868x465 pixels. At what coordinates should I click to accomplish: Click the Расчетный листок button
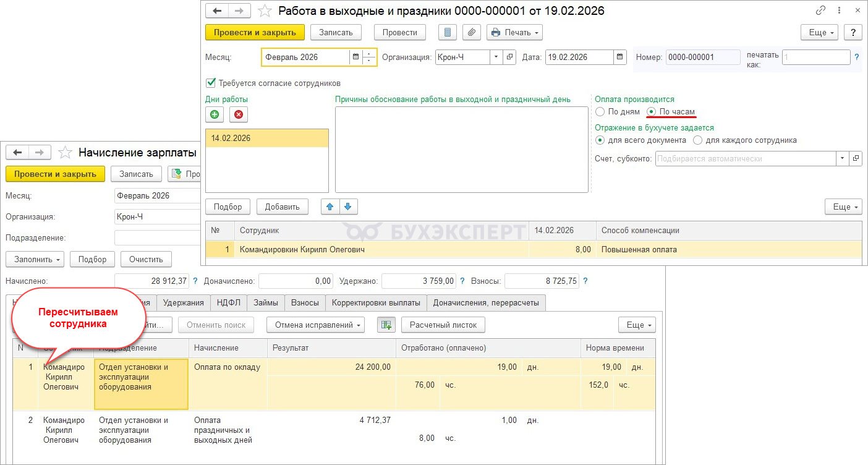pyautogui.click(x=443, y=325)
